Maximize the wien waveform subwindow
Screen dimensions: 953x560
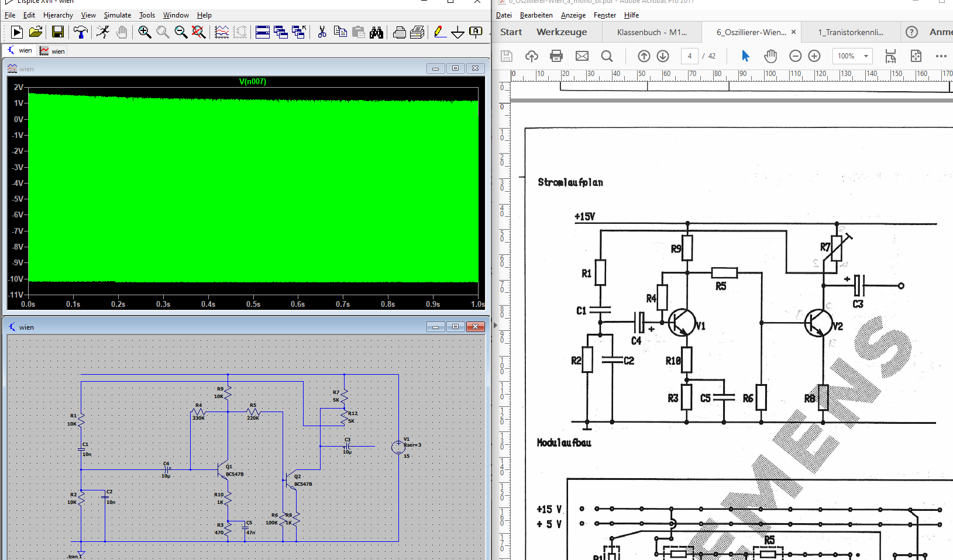[x=455, y=68]
